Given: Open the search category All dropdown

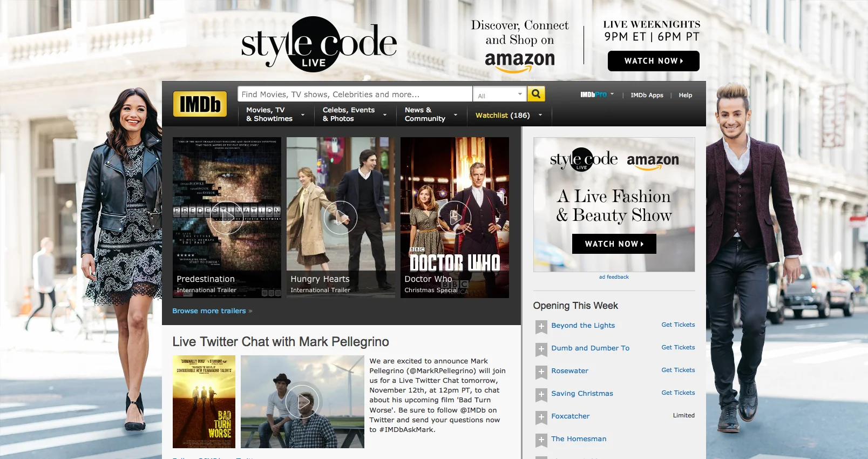Looking at the screenshot, I should [x=500, y=94].
